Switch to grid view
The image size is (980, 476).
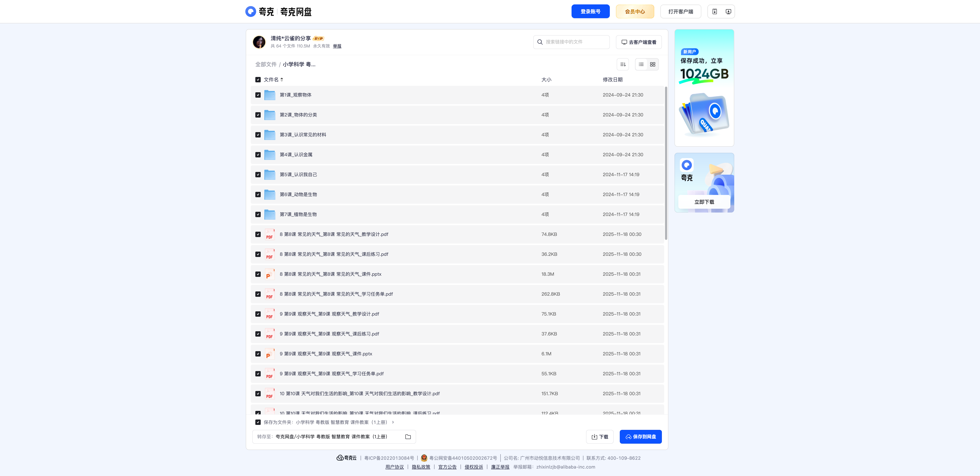click(653, 64)
